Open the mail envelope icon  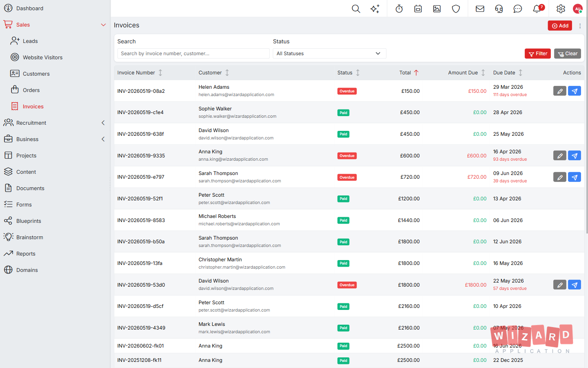click(x=480, y=9)
